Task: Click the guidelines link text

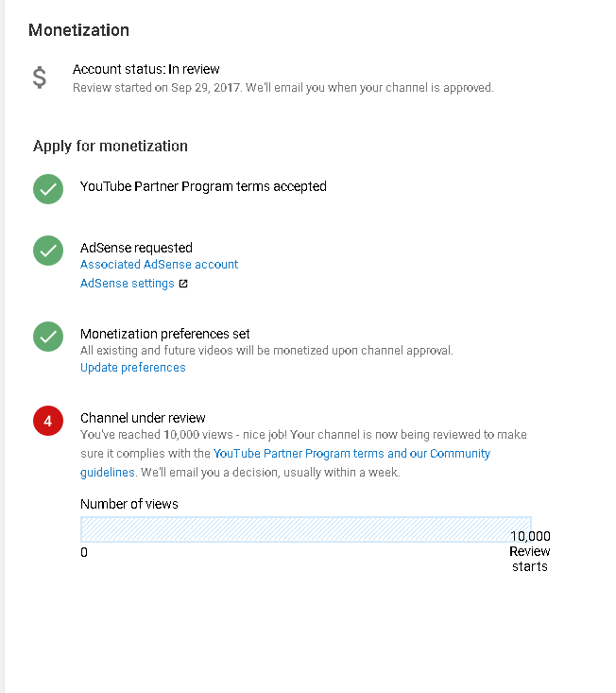Action: tap(108, 473)
